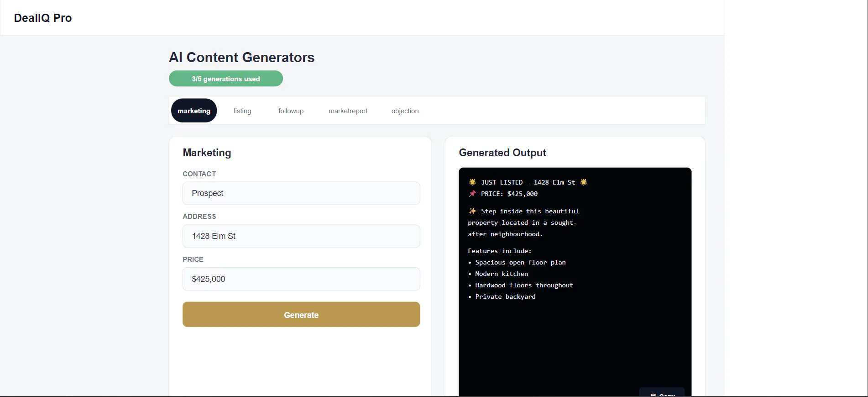Viewport: 868px width, 397px height.
Task: Click the Marketing form heading
Action: pyautogui.click(x=207, y=153)
